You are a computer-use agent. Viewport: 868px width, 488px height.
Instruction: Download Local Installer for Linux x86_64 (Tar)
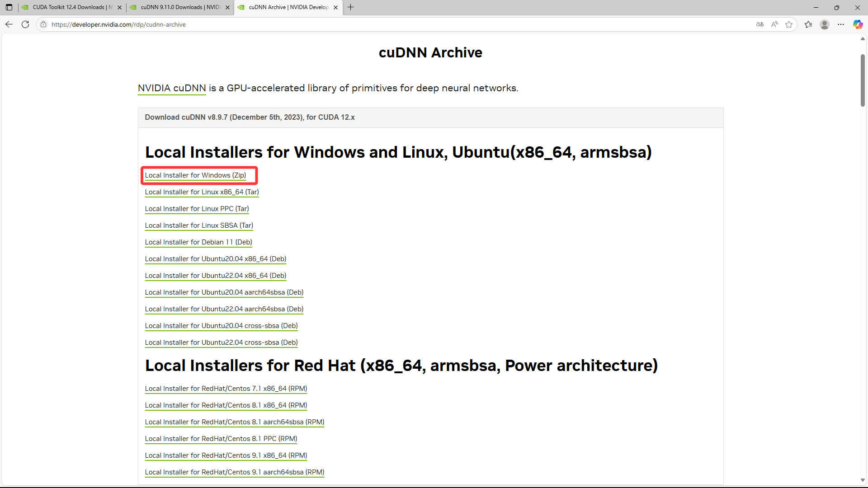(202, 192)
